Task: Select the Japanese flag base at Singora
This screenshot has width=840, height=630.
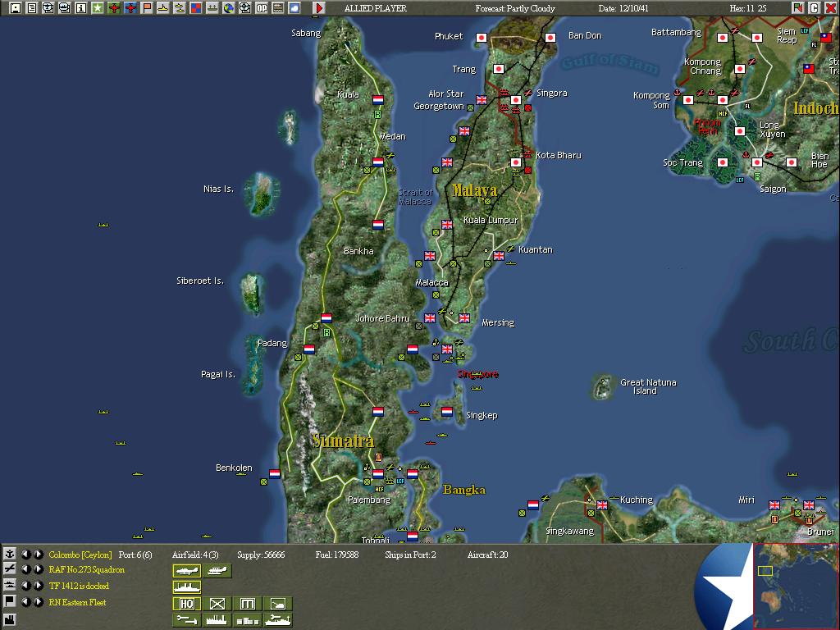Action: (x=515, y=99)
